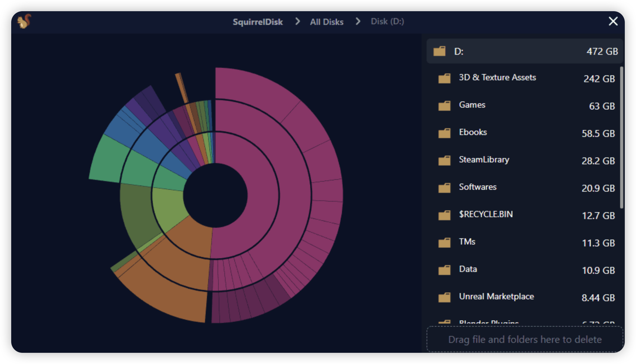Click the folder icon for 3D & Texture Assets

click(444, 78)
